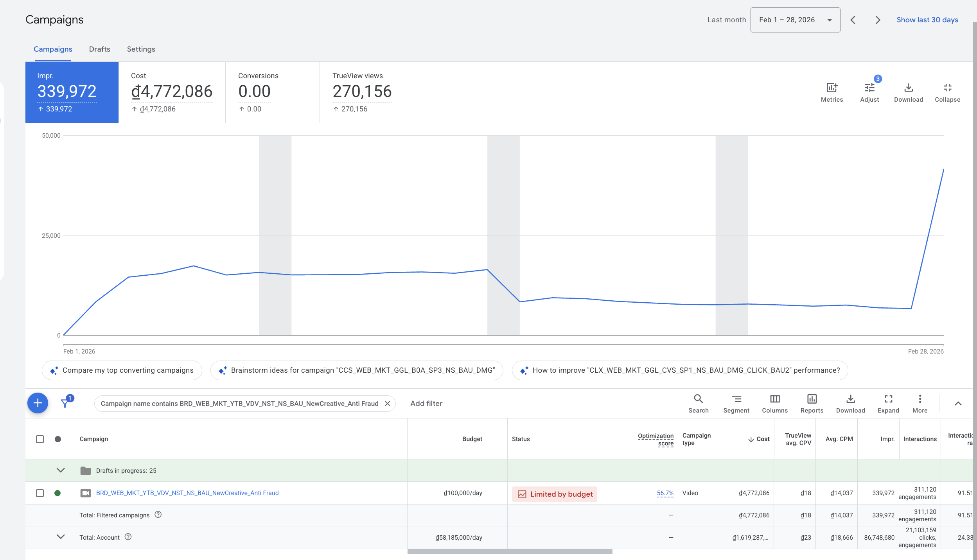Viewport: 977px width, 560px height.
Task: Click the Show last 30 days link
Action: 927,20
